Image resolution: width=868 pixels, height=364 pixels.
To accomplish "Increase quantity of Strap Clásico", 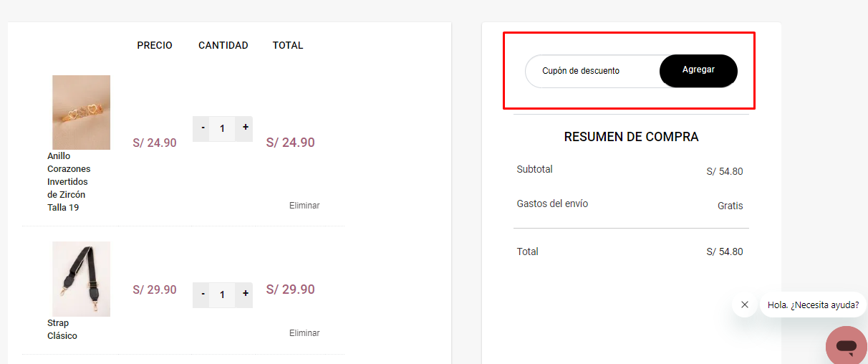I will click(x=245, y=294).
